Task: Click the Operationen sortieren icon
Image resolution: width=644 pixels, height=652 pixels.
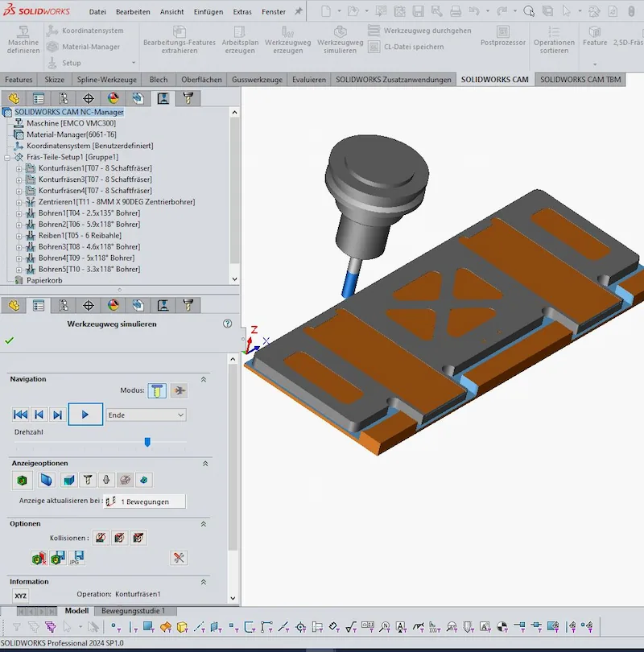Action: click(554, 40)
